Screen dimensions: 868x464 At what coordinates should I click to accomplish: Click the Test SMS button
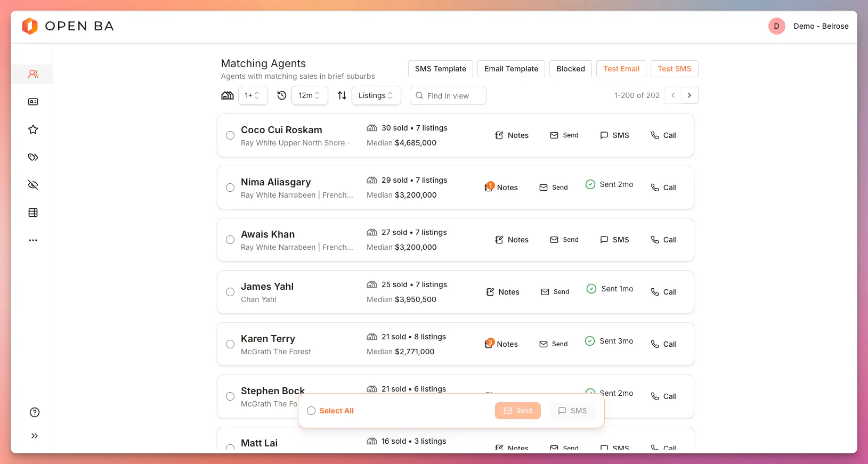(x=675, y=69)
